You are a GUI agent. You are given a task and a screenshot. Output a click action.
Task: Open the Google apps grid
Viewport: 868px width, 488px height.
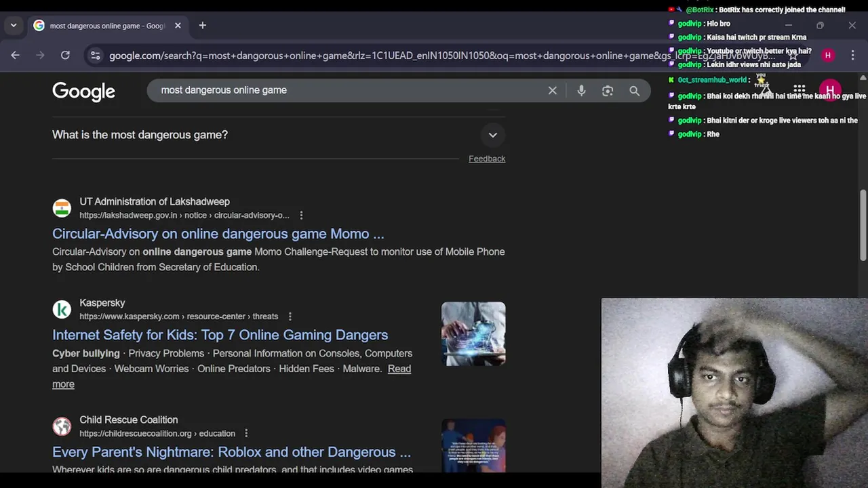point(800,90)
